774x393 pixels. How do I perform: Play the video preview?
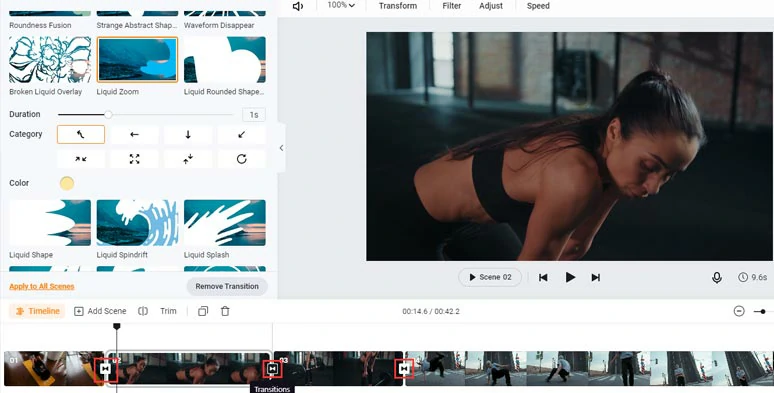[x=570, y=277]
